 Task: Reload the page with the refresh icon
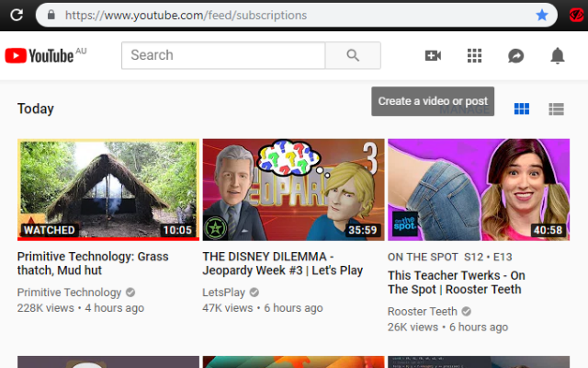17,15
